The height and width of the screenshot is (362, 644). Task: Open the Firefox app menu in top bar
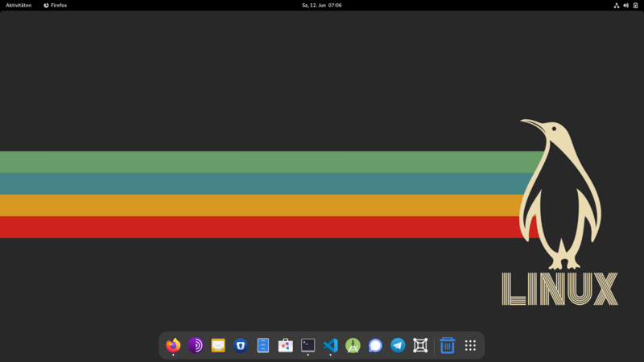coord(55,6)
